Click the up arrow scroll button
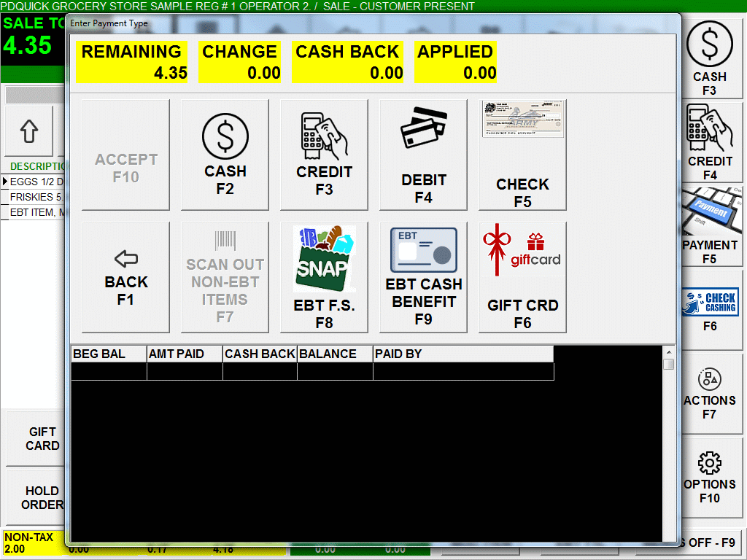Image resolution: width=747 pixels, height=560 pixels. point(29,131)
